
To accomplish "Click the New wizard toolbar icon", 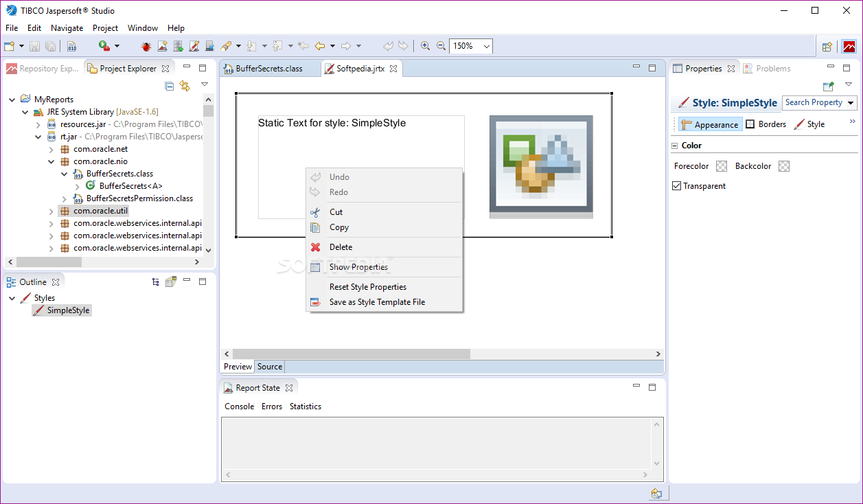I will [x=9, y=46].
